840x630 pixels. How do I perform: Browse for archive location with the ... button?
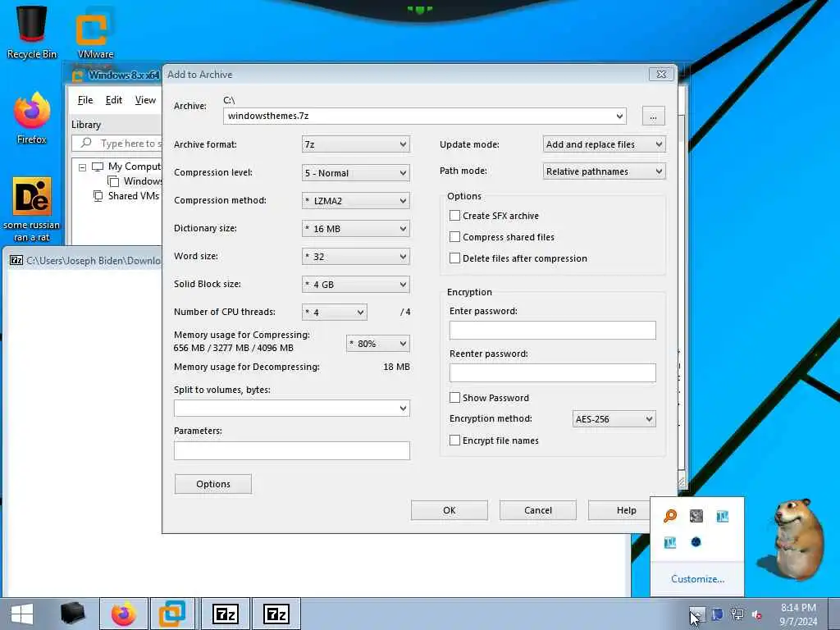point(653,116)
